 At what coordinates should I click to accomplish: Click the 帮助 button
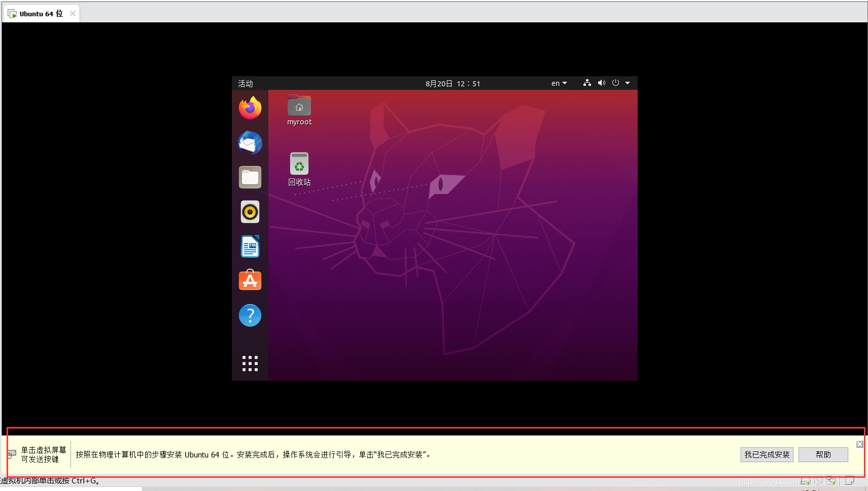[x=823, y=454]
